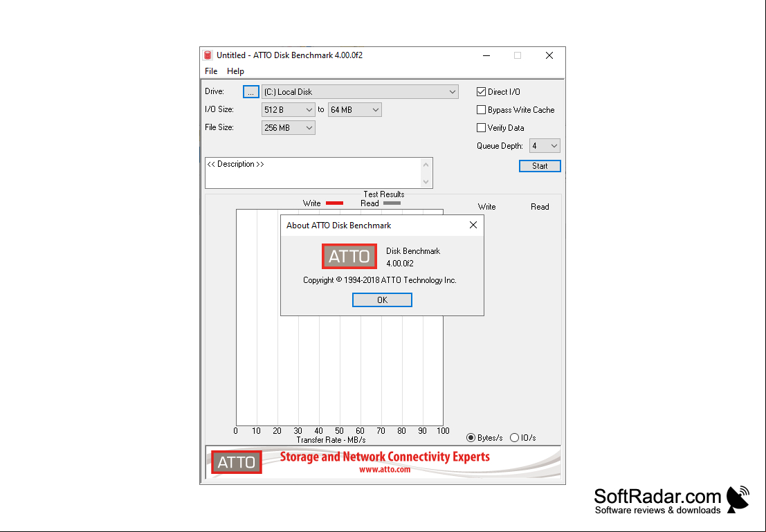Open the Help menu
Screen dimensions: 766x532
(235, 71)
